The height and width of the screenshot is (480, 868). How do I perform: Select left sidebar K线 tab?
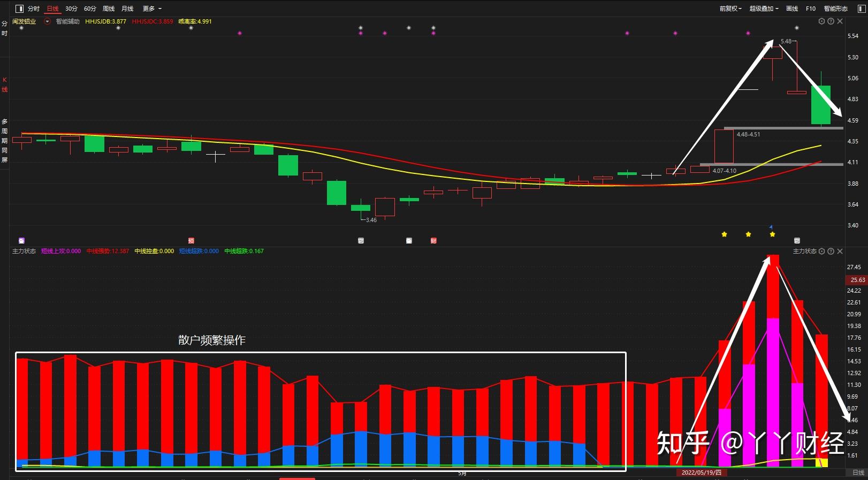(x=4, y=85)
